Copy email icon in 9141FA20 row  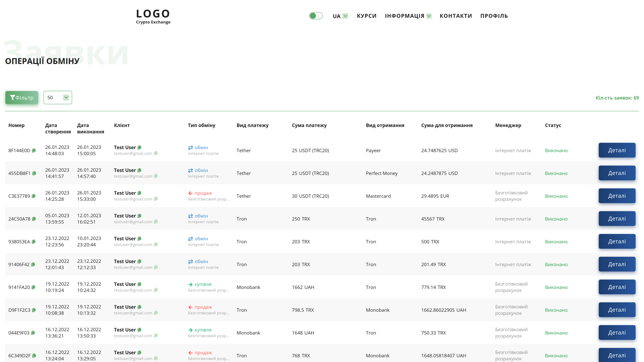tap(156, 290)
